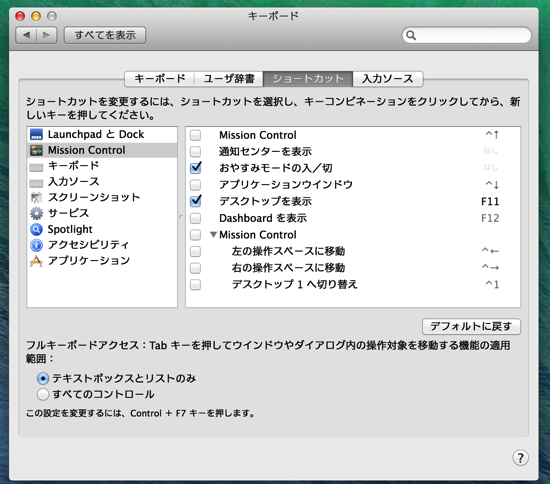The height and width of the screenshot is (484, 550).
Task: Select サービス in category list
Action: click(x=102, y=213)
